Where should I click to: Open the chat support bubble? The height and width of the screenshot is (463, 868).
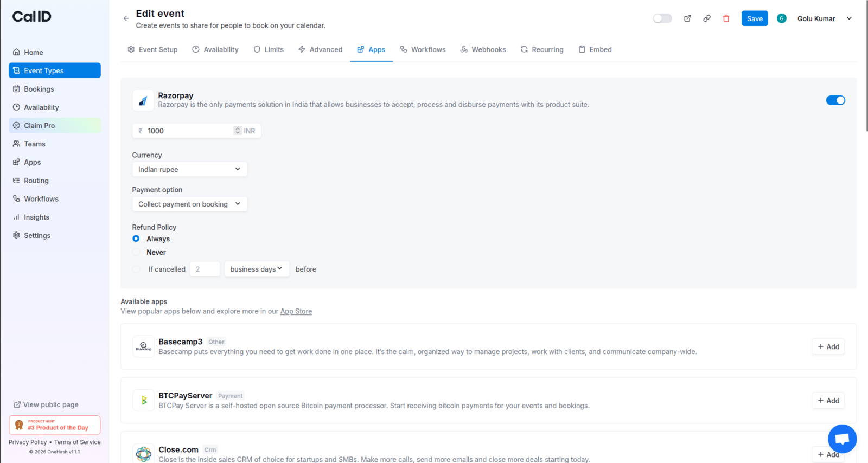coord(842,439)
